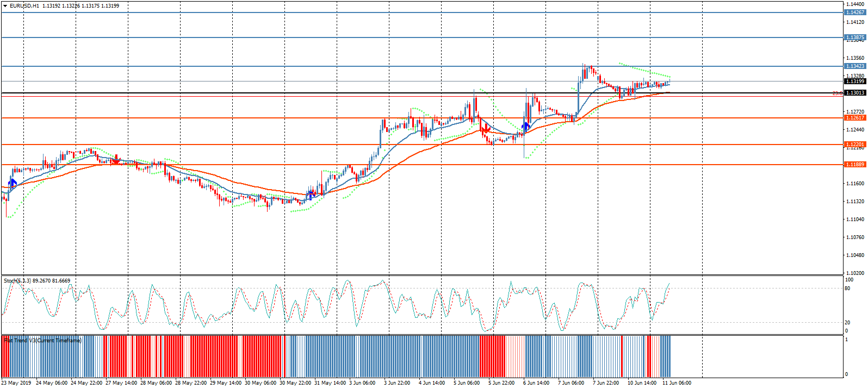Click the 11 Jun 06:00 time axis label
This screenshot has height=389, width=868.
coord(676,383)
